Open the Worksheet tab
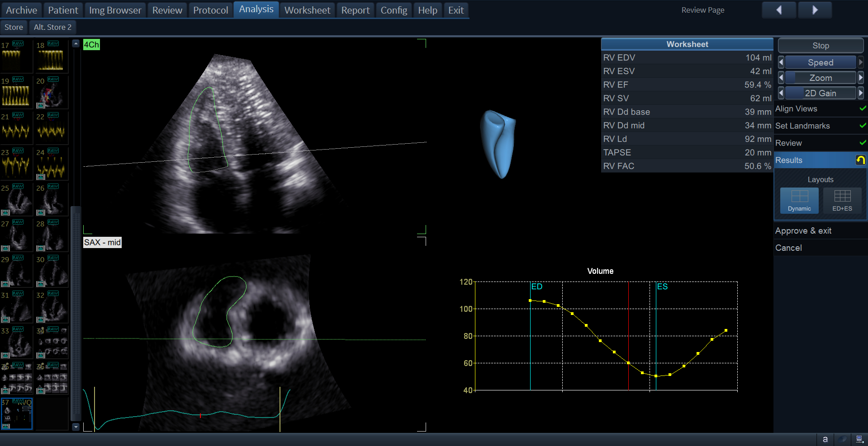Viewport: 868px width, 446px height. [x=307, y=10]
